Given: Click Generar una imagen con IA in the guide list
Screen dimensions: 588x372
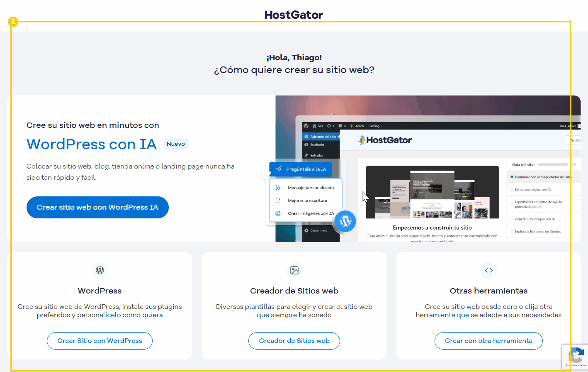Looking at the screenshot, I should [535, 219].
